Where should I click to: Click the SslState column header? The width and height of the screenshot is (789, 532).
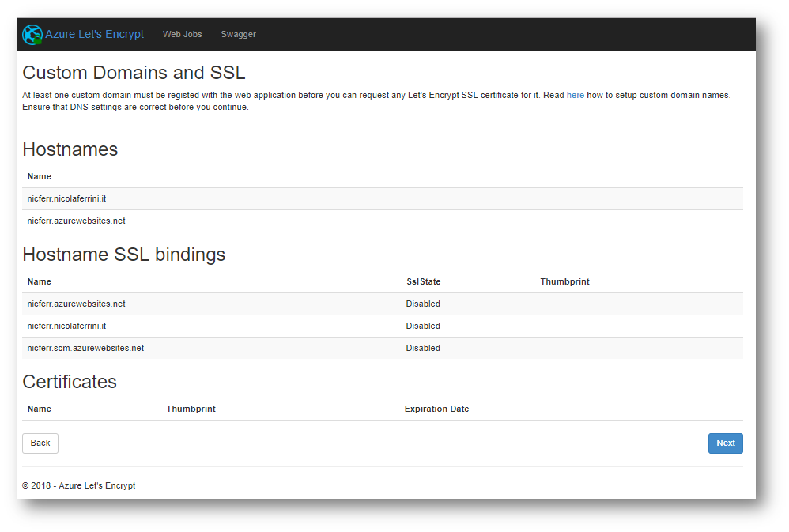[423, 282]
